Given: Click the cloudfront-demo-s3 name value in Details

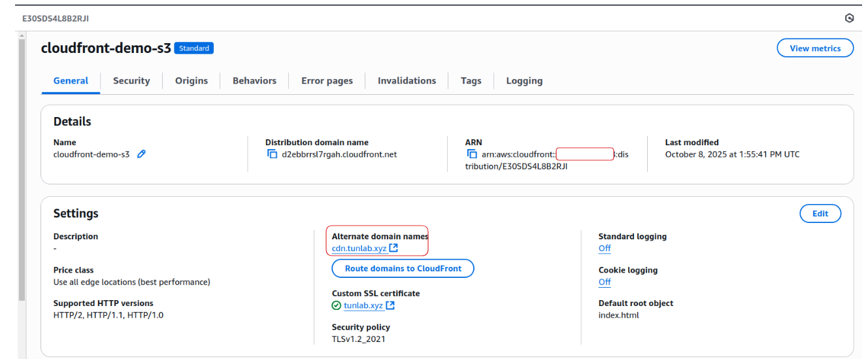Looking at the screenshot, I should tap(92, 154).
